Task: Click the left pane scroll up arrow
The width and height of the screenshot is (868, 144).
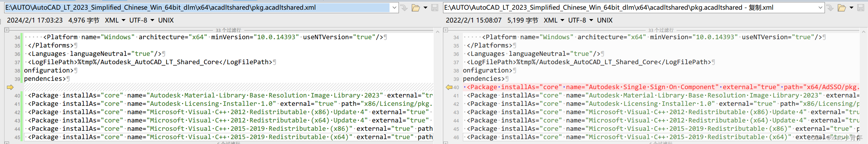Action: [437, 32]
